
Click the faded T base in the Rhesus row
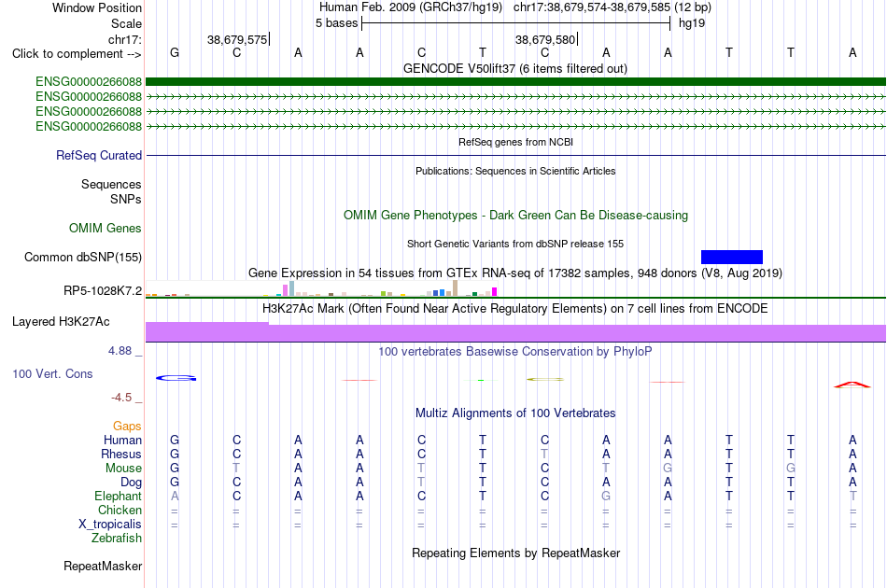[544, 454]
